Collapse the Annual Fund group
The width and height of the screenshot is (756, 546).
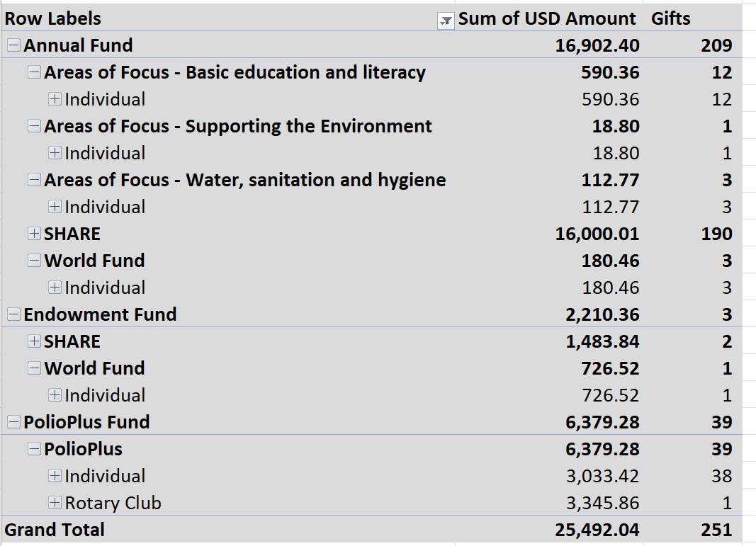[x=13, y=45]
